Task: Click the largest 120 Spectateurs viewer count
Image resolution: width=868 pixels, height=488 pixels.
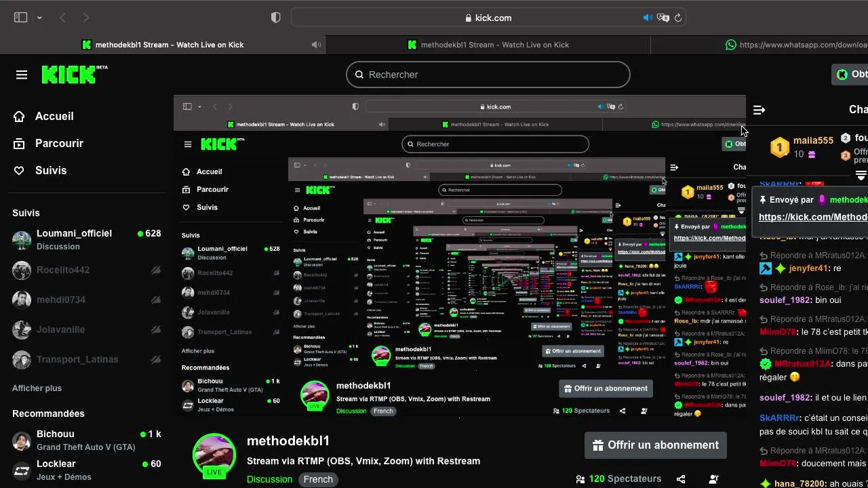Action: pyautogui.click(x=625, y=479)
